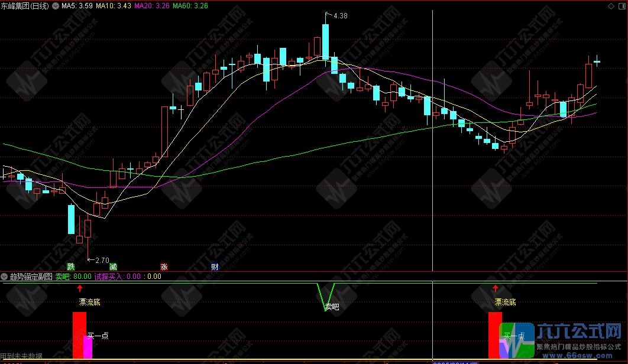The height and width of the screenshot is (364, 628).
Task: Click the panel toggle icon in top-right corner
Action: pyautogui.click(x=622, y=6)
